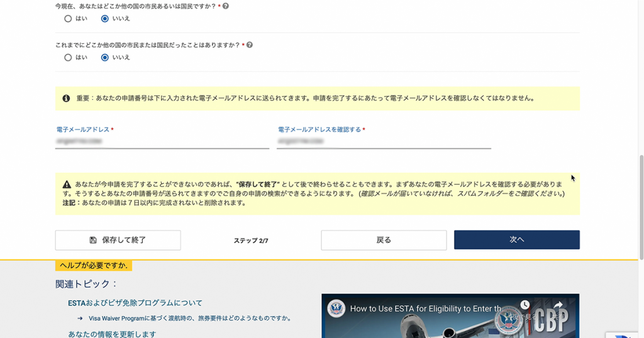Viewport: 644px width, 338px height.
Task: Click the watch later clock icon on video
Action: [525, 305]
